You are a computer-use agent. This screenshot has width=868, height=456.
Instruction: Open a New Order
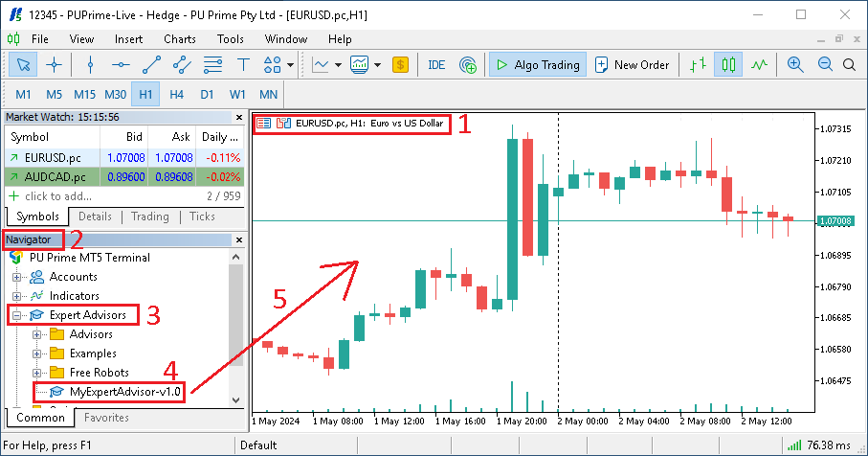click(x=632, y=65)
